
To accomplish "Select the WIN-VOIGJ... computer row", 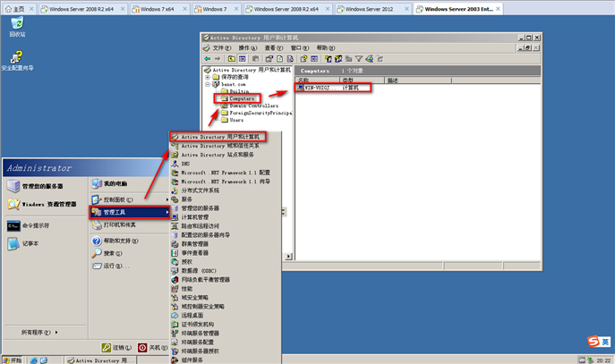I will (x=333, y=88).
